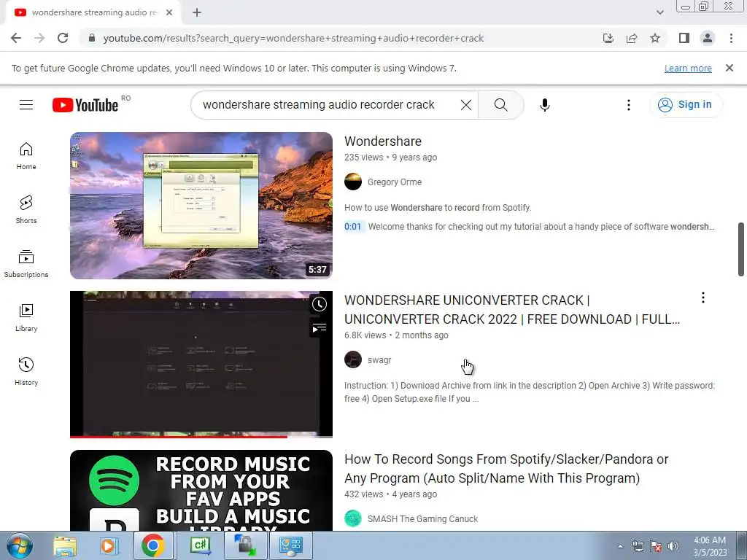
Task: Open Subscriptions in the sidebar
Action: point(26,264)
